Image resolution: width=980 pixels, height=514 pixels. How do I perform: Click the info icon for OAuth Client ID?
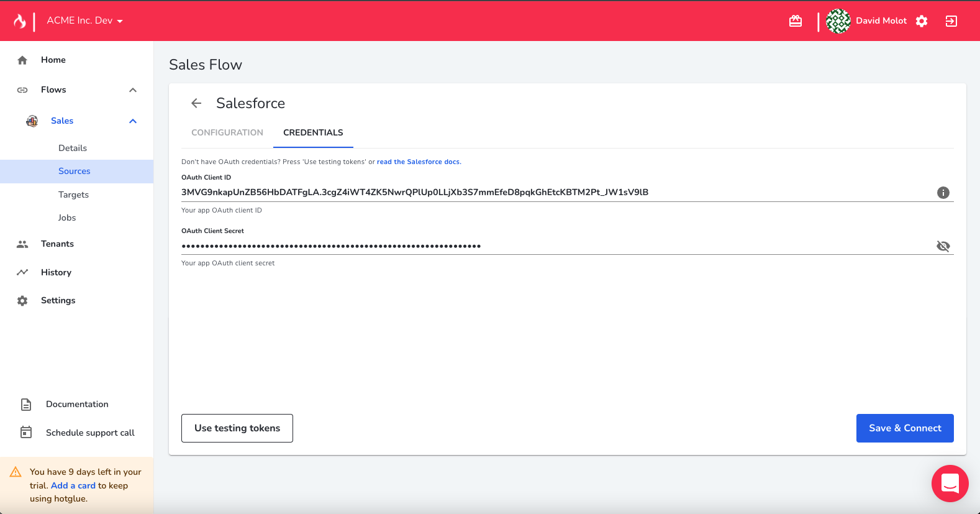tap(943, 193)
